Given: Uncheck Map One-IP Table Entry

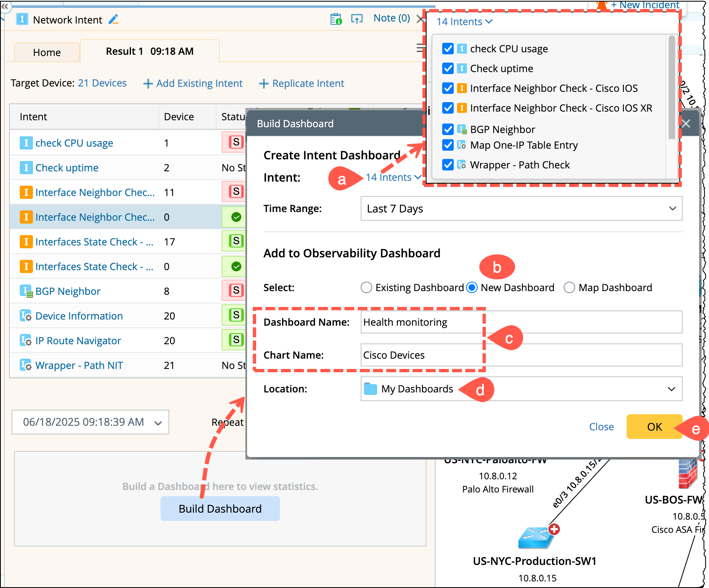Looking at the screenshot, I should click(x=448, y=145).
